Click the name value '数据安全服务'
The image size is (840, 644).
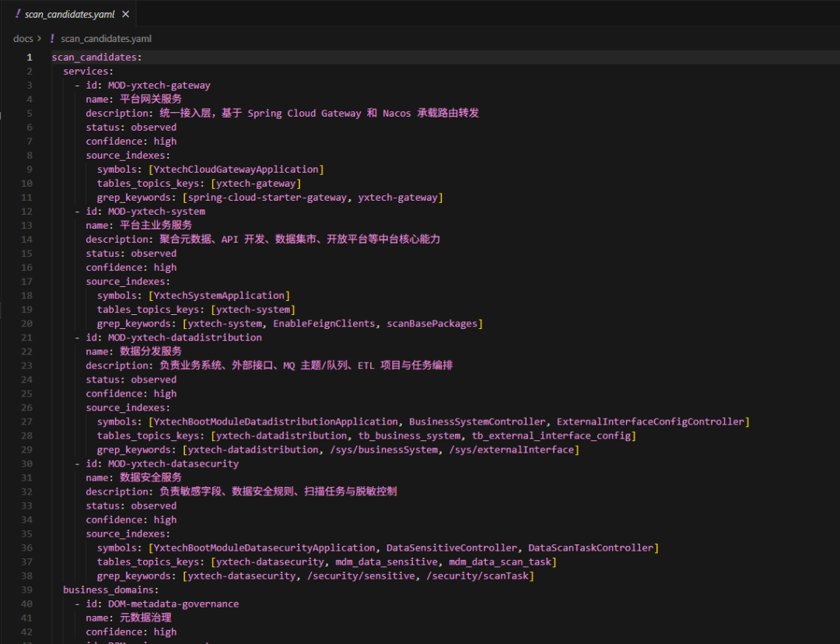[x=151, y=478]
